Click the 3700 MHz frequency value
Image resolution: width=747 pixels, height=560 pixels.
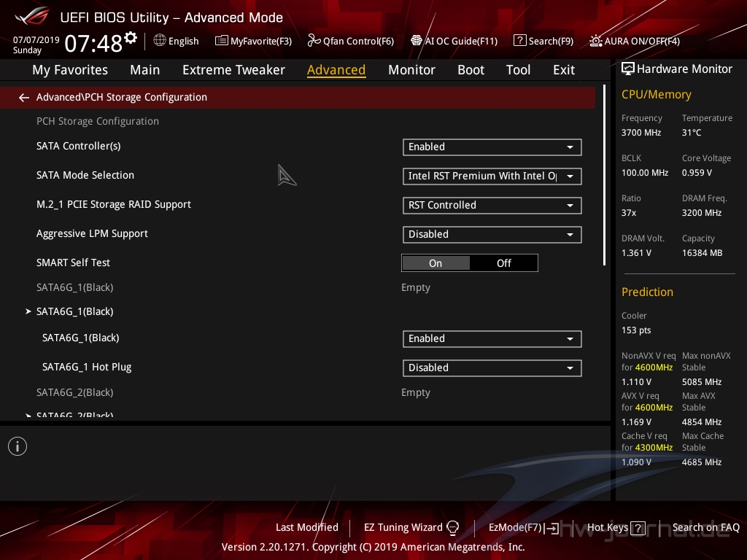pos(640,133)
